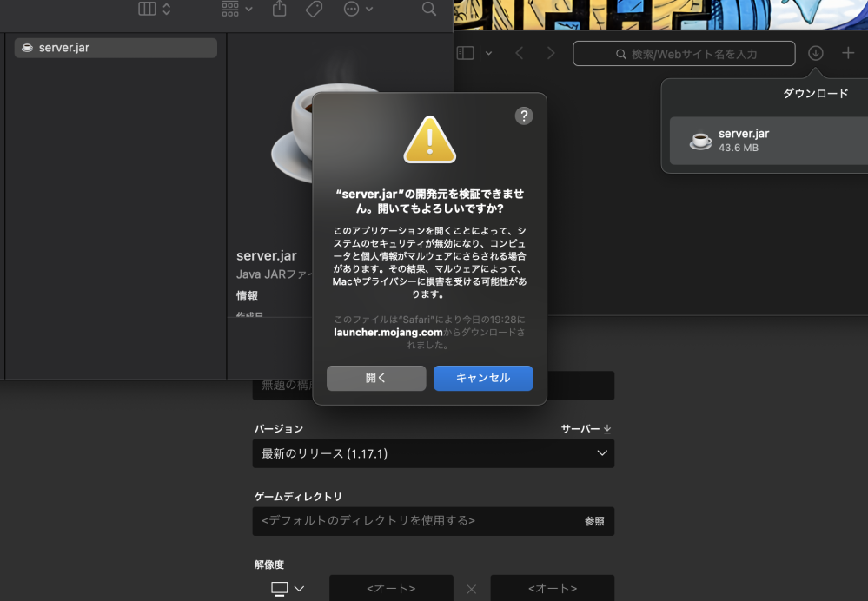Click the キャンセル button in the warning dialog

pos(483,378)
